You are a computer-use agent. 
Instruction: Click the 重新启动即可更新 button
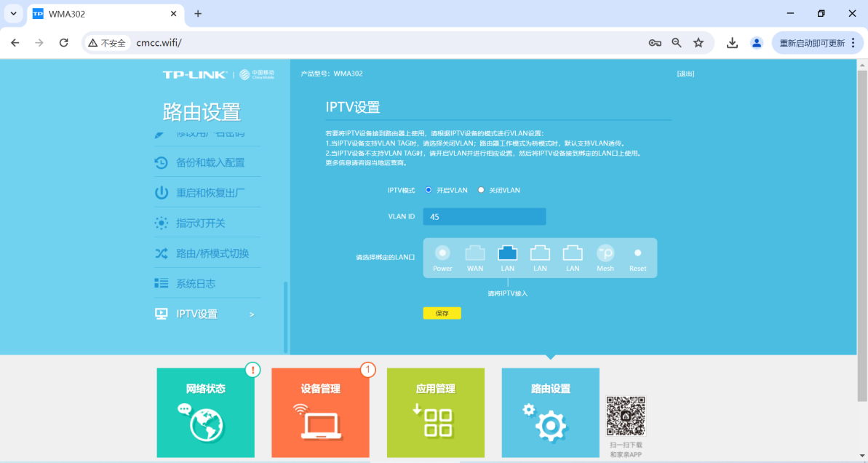click(818, 43)
